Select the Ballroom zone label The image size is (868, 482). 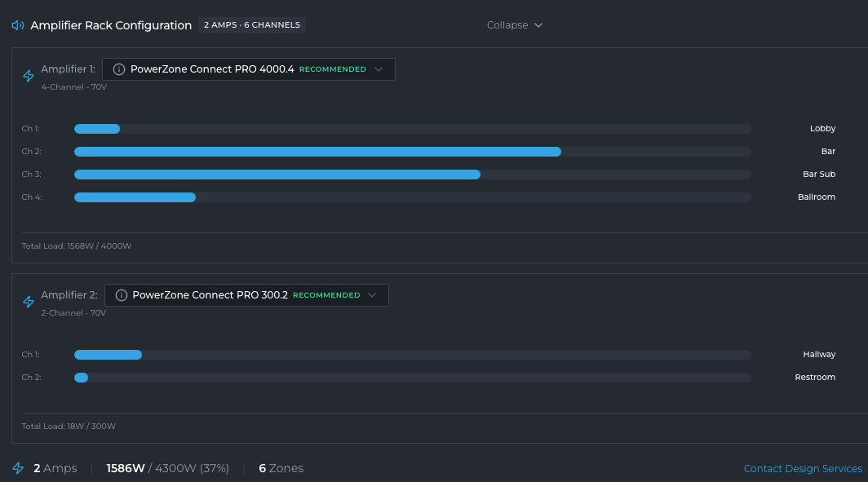tap(817, 197)
